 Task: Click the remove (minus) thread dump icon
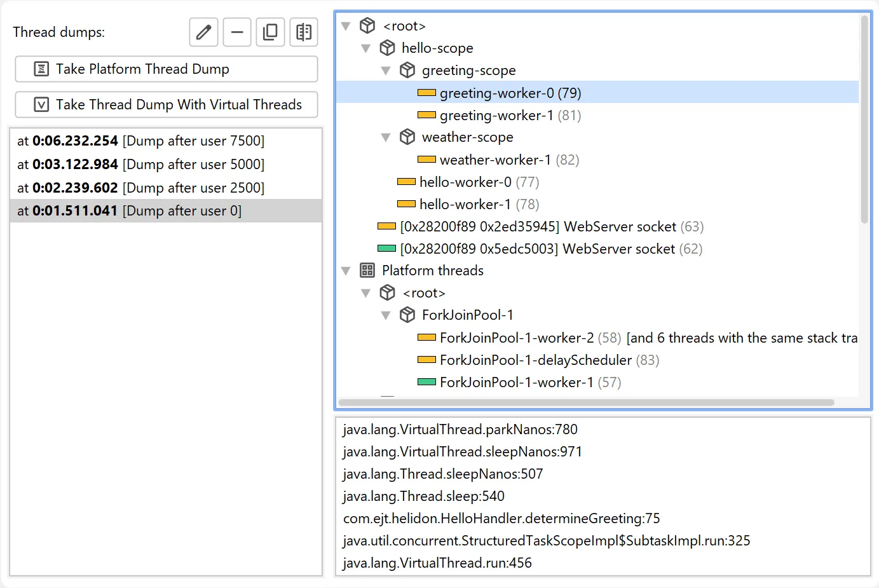237,32
